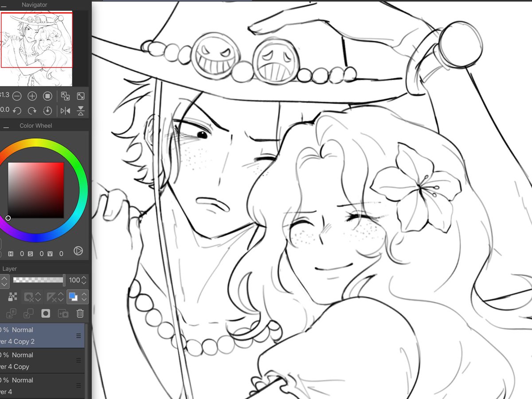Click inside the saturation-value color square

(x=36, y=190)
